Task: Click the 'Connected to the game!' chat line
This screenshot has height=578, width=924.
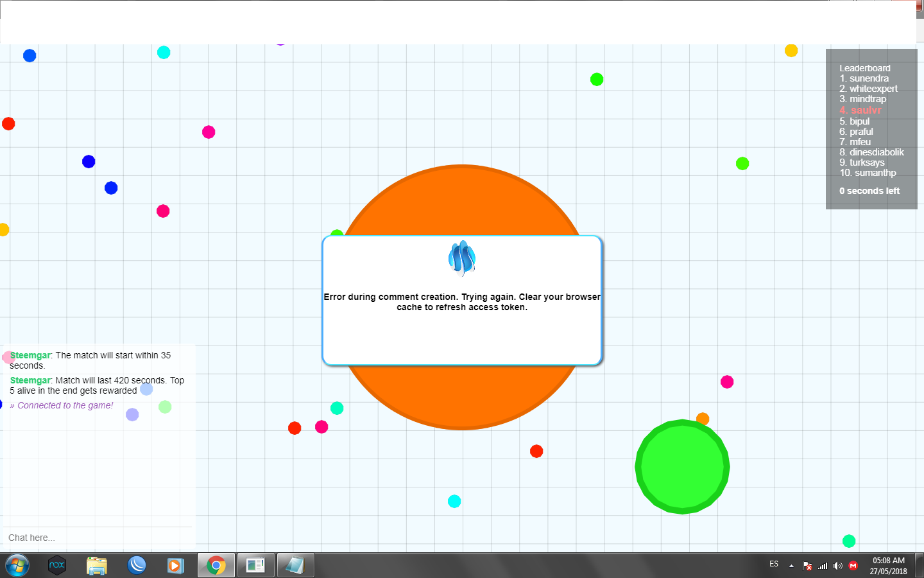Action: pyautogui.click(x=62, y=405)
